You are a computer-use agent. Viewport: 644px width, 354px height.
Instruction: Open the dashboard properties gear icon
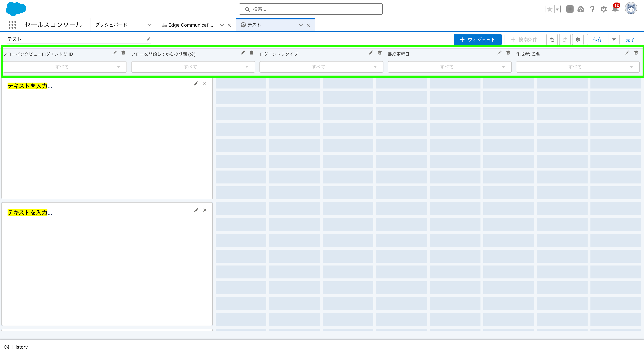(x=578, y=39)
